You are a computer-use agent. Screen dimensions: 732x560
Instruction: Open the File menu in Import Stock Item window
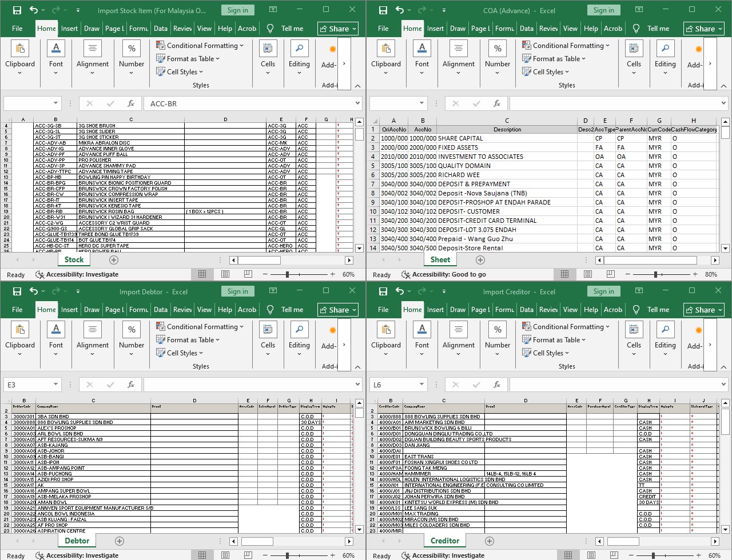click(17, 29)
